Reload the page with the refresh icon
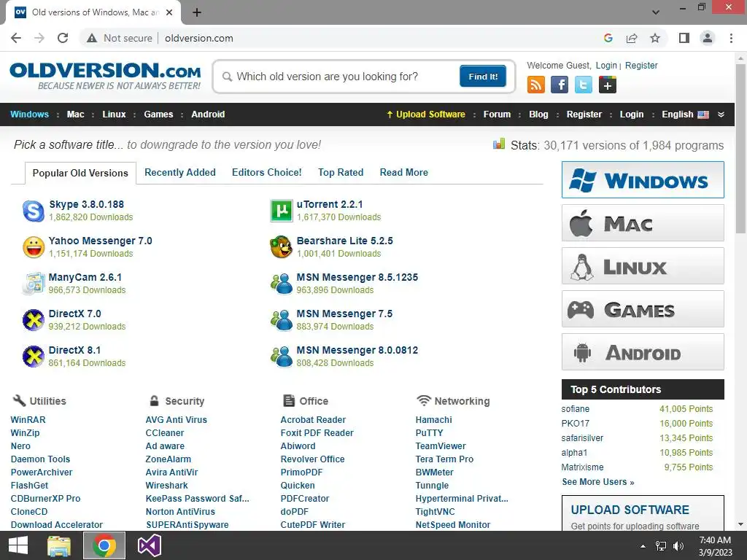Viewport: 747px width, 560px height. tap(63, 38)
